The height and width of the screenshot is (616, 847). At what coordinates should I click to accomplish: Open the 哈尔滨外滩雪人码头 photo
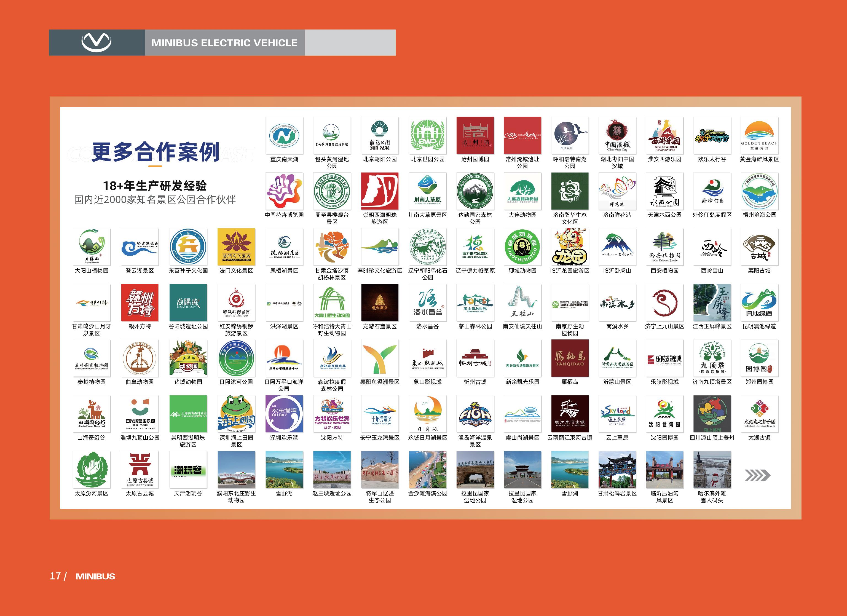[712, 470]
